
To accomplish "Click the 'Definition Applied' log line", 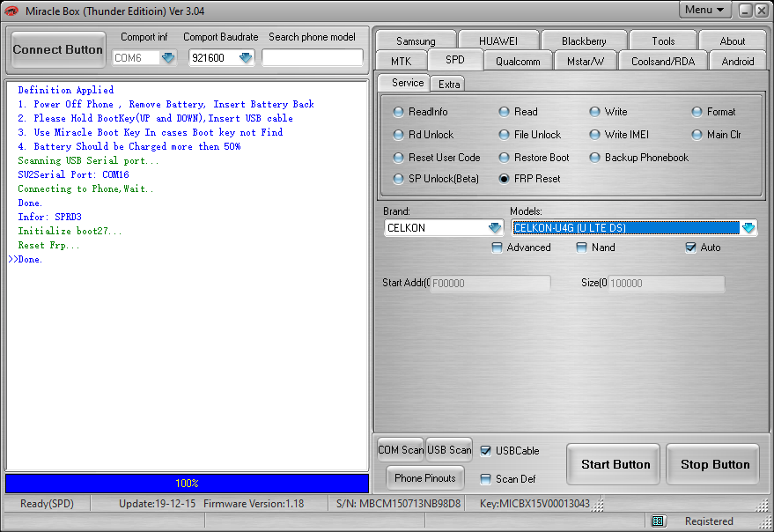I will (66, 90).
